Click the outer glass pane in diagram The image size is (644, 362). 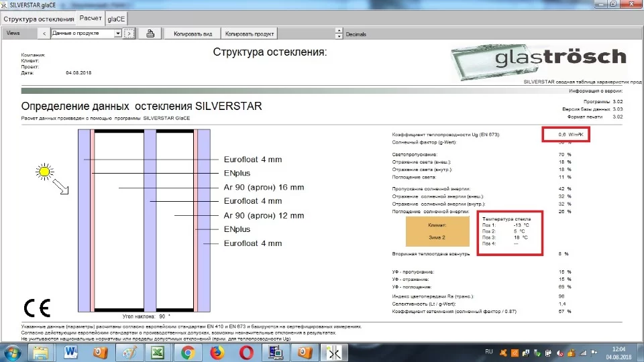[84, 221]
